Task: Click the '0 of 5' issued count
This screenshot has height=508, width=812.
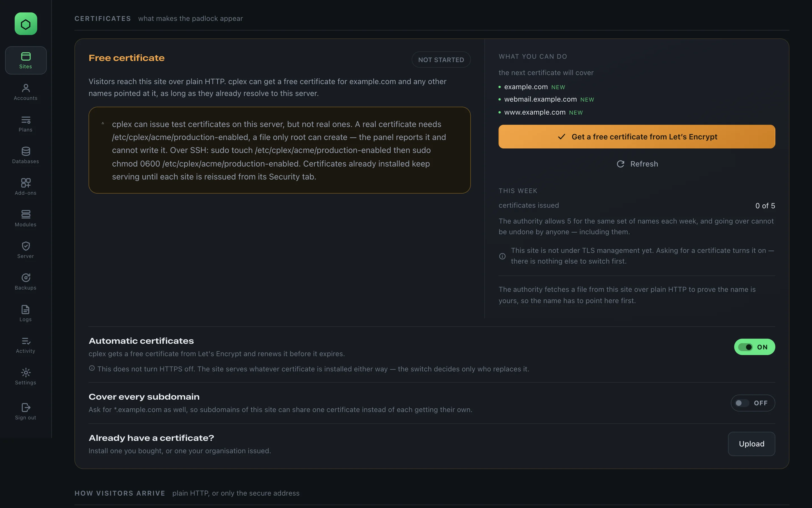Action: [765, 206]
